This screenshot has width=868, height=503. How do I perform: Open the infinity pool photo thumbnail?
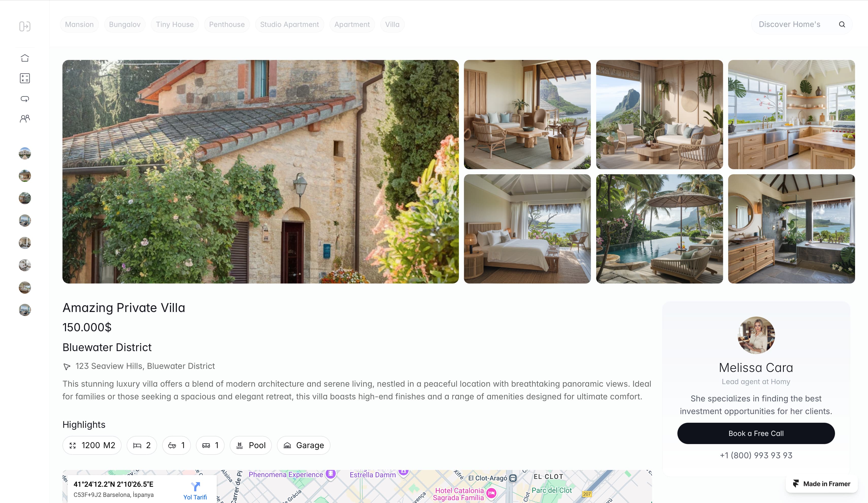[659, 229]
